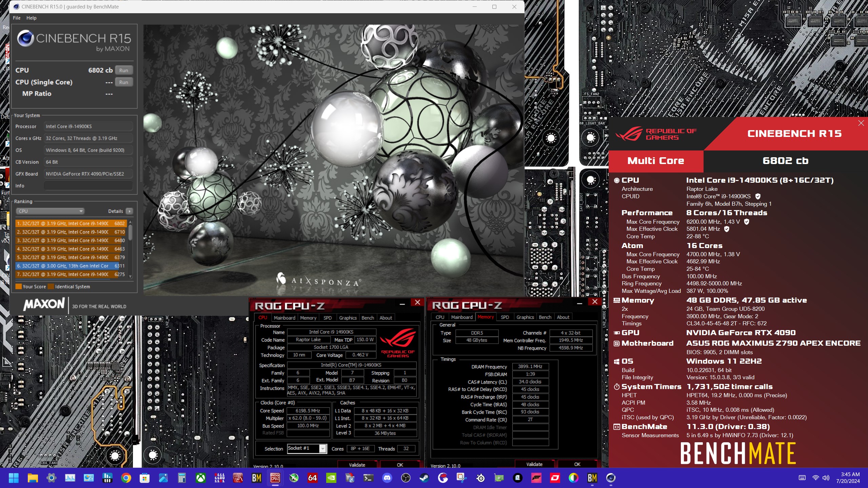Click OK in right CPU-Z window
The image size is (868, 488).
[577, 464]
